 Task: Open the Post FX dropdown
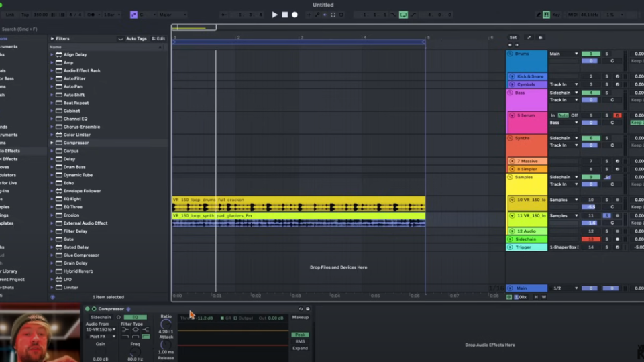tap(101, 337)
